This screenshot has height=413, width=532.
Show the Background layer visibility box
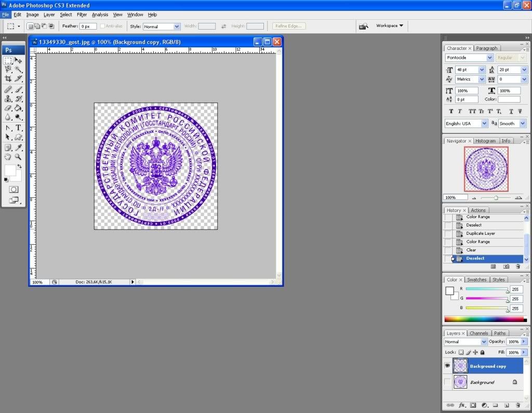pyautogui.click(x=447, y=382)
